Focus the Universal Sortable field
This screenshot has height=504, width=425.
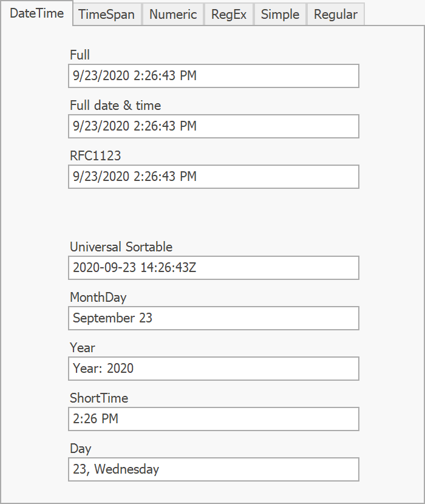(x=213, y=268)
